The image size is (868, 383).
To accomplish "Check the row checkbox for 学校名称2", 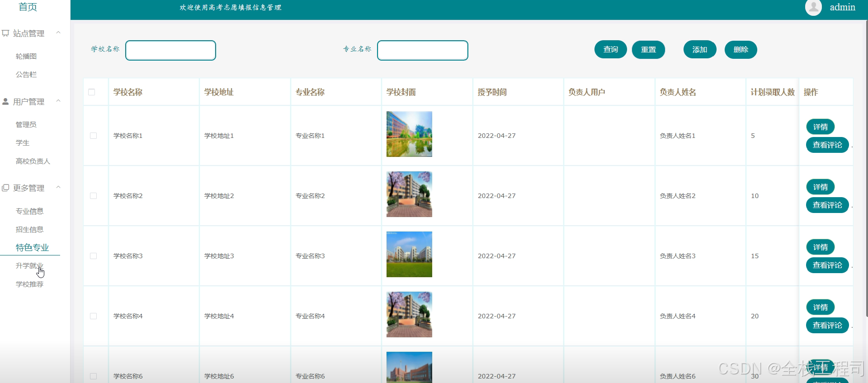I will 94,196.
